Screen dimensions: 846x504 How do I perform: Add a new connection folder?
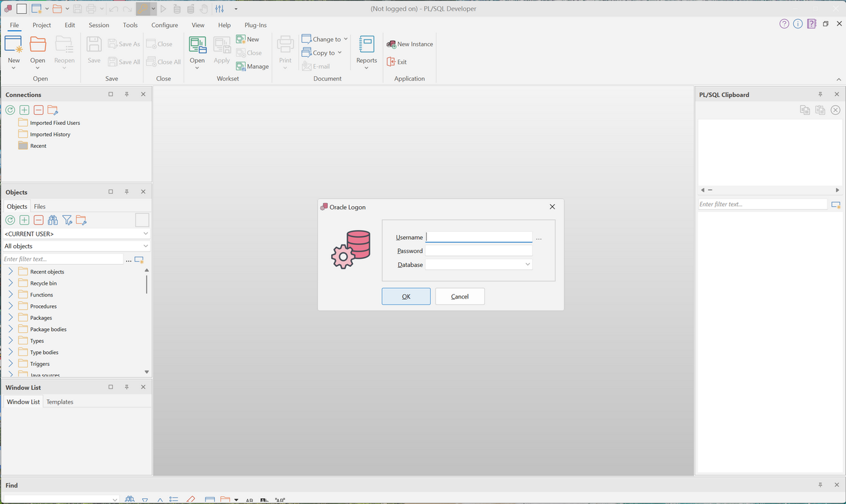pyautogui.click(x=52, y=110)
